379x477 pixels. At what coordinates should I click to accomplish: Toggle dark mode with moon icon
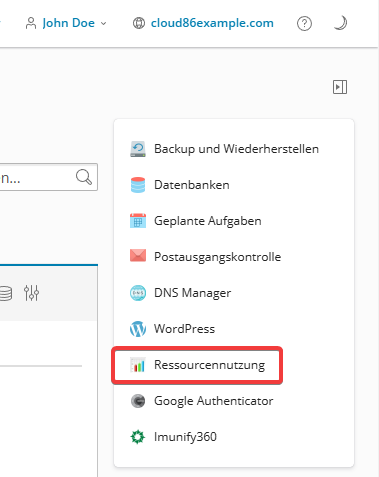click(x=340, y=23)
